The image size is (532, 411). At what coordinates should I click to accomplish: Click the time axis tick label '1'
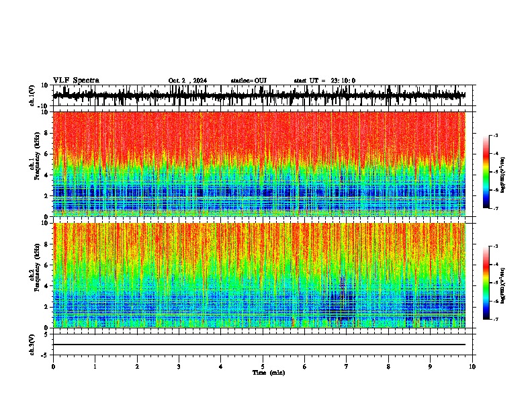[95, 367]
